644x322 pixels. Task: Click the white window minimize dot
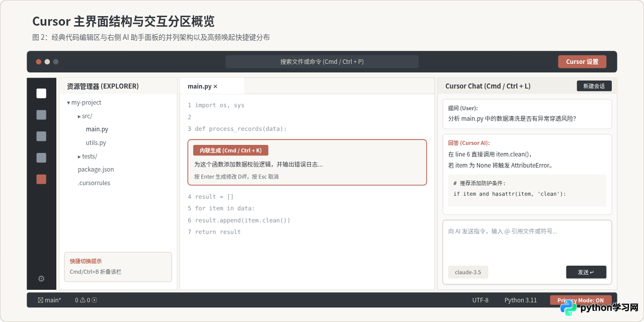click(47, 62)
